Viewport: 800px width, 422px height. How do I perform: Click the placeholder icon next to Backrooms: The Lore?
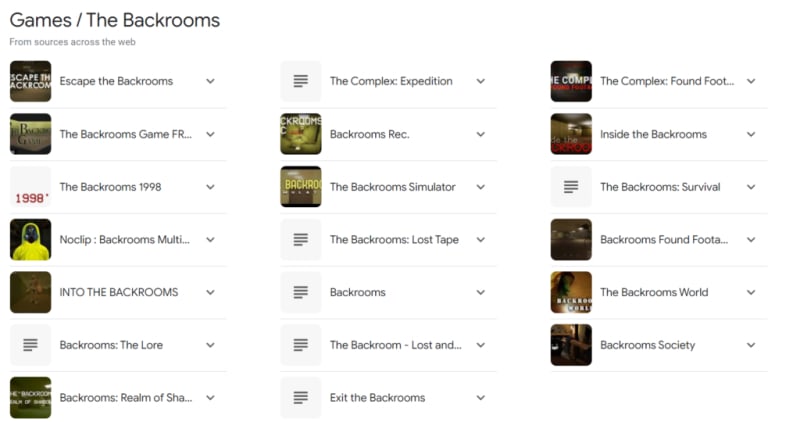point(30,345)
